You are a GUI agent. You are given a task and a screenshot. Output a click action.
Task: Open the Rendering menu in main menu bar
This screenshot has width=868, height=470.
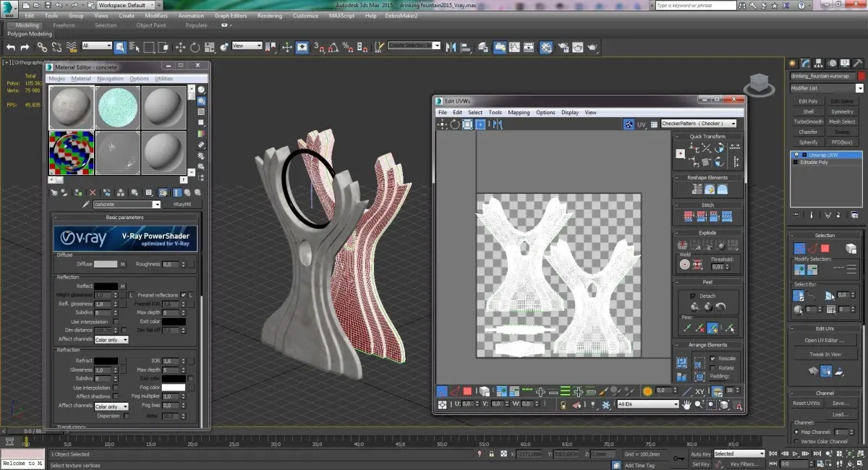pos(270,15)
